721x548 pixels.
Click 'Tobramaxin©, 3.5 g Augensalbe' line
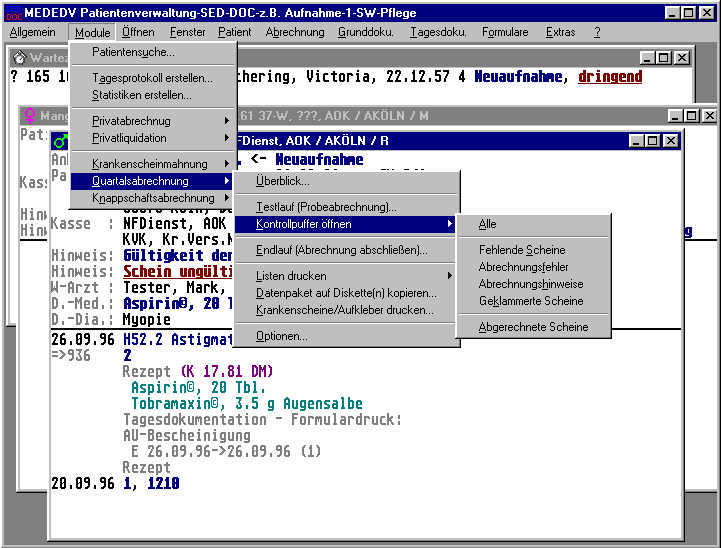click(x=247, y=404)
